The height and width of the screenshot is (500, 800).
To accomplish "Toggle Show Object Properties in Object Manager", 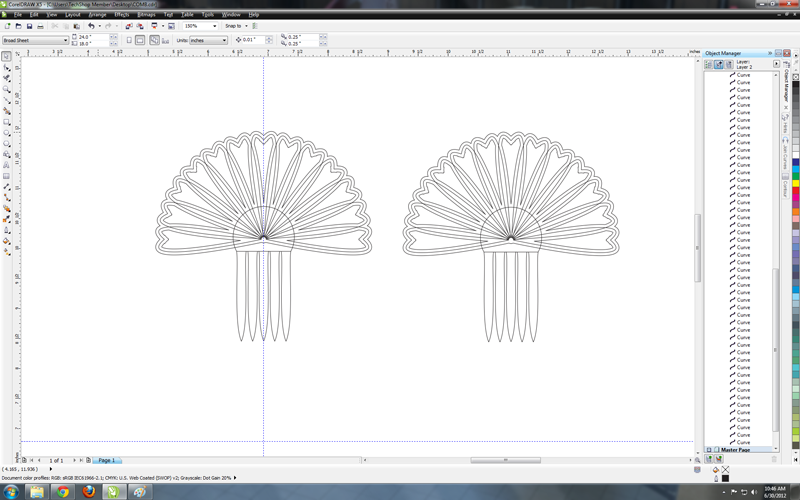I will coord(708,64).
